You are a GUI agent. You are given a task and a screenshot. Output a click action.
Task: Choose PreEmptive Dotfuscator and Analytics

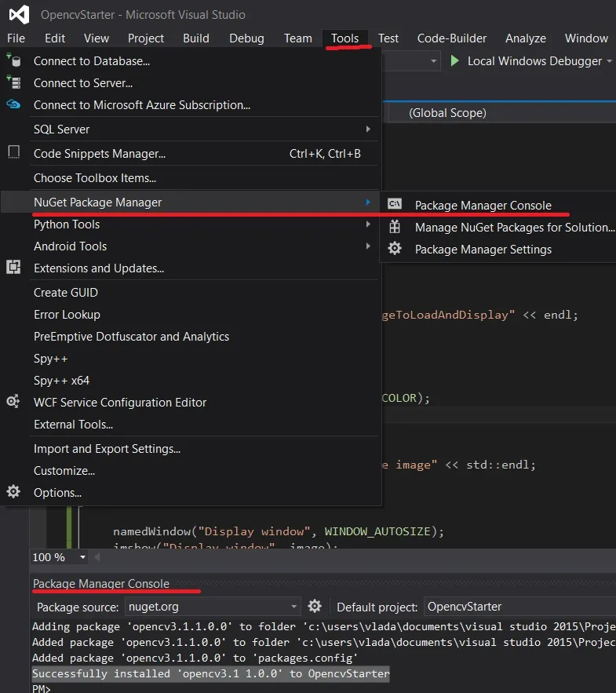pyautogui.click(x=191, y=337)
